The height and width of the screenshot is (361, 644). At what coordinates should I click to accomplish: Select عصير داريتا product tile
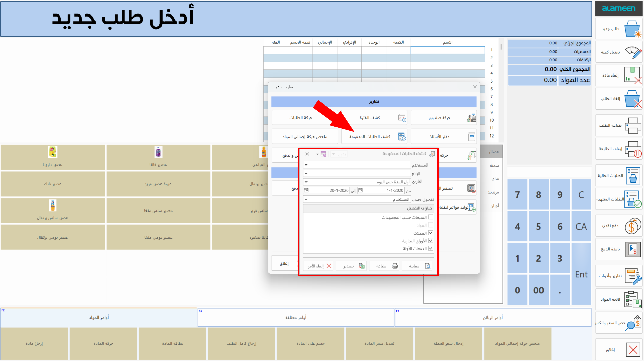coord(53,157)
